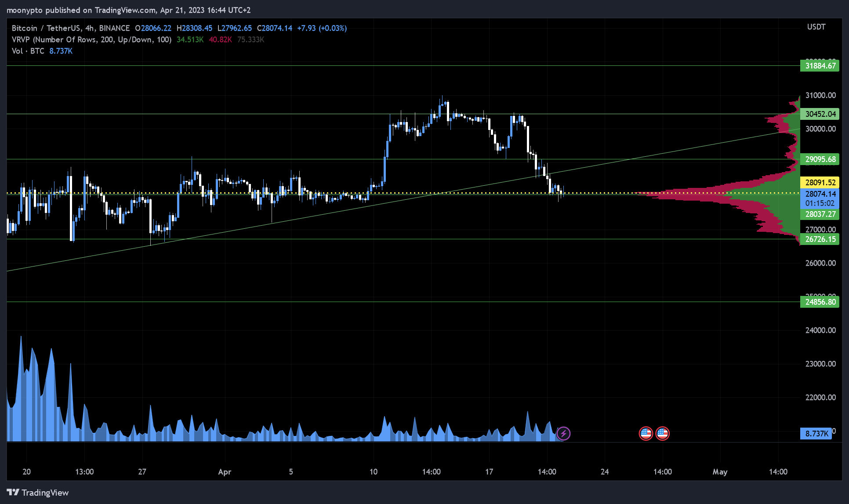This screenshot has height=504, width=849.
Task: Click the red 40.82K down volume value
Action: click(220, 40)
